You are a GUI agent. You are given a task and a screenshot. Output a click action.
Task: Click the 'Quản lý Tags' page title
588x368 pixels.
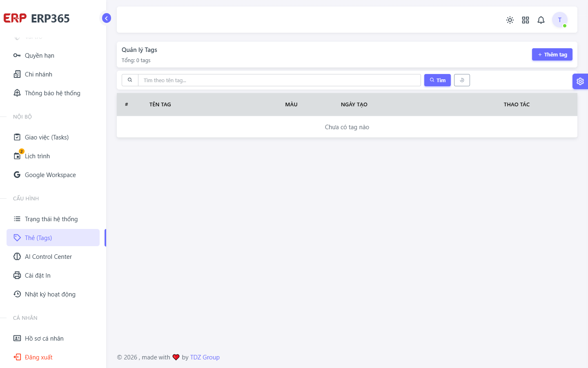point(139,50)
